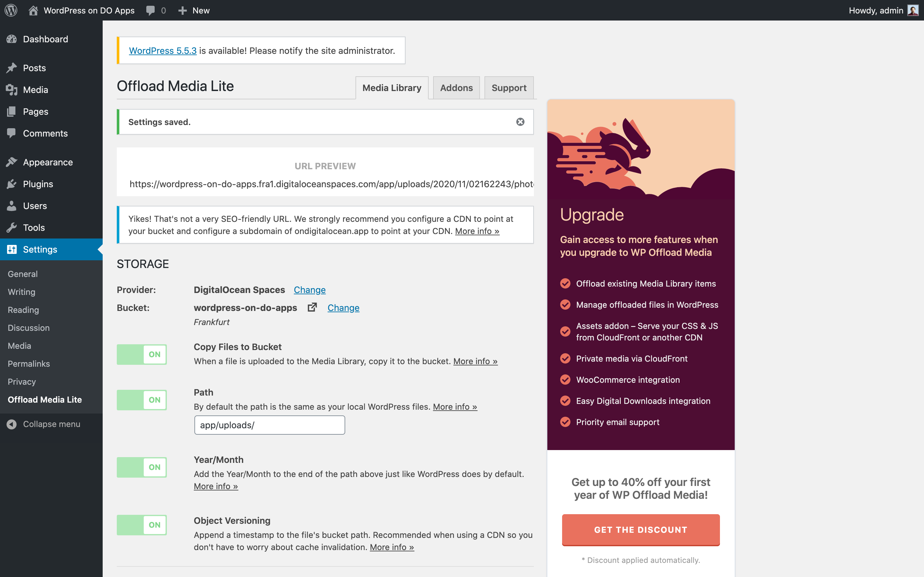The height and width of the screenshot is (577, 924).
Task: Disable the Year/Month toggle
Action: 142,467
